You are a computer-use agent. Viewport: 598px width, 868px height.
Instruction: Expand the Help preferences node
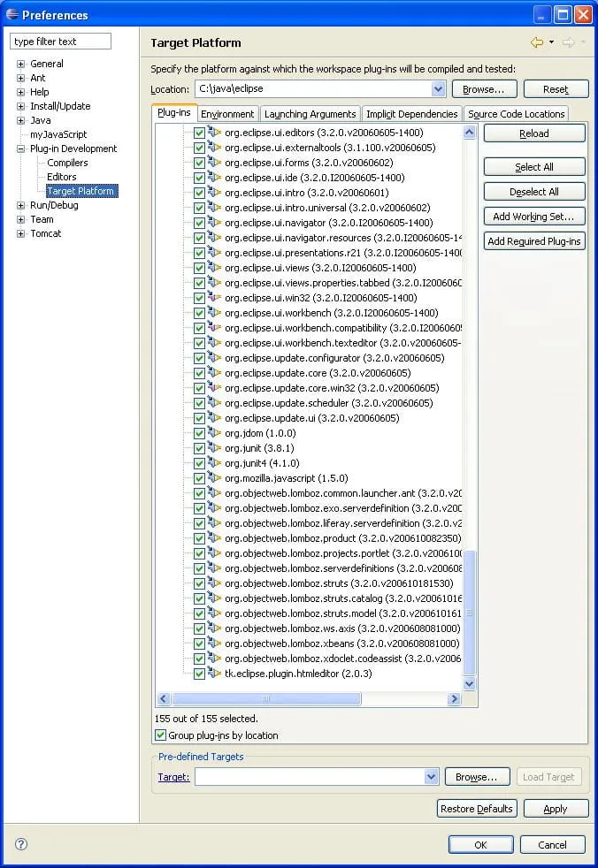(20, 92)
